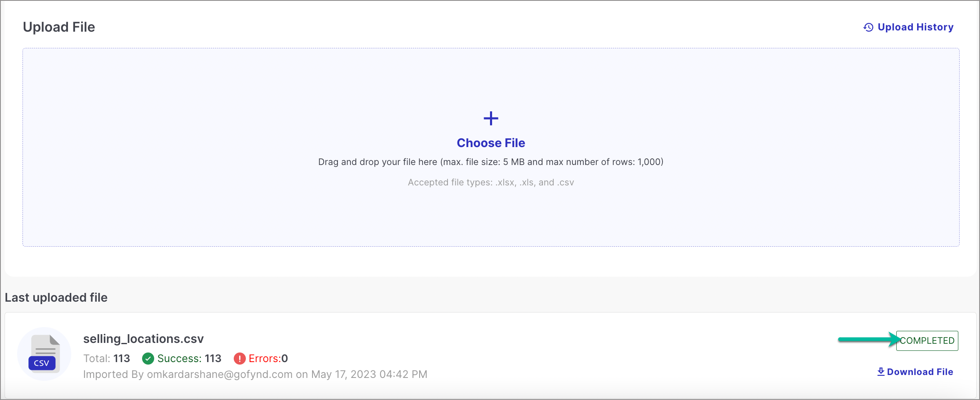Open Upload History
The image size is (980, 400).
(x=908, y=27)
